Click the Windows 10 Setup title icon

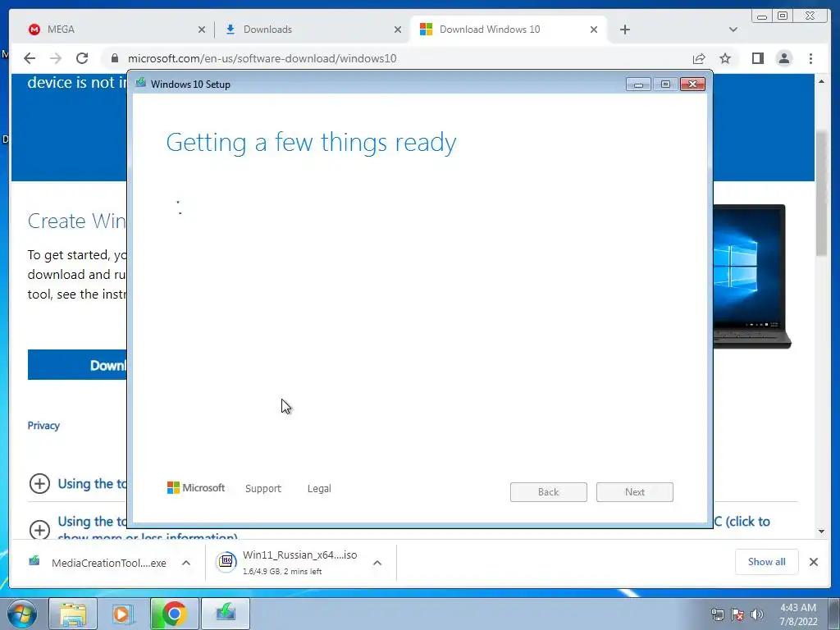pos(141,83)
